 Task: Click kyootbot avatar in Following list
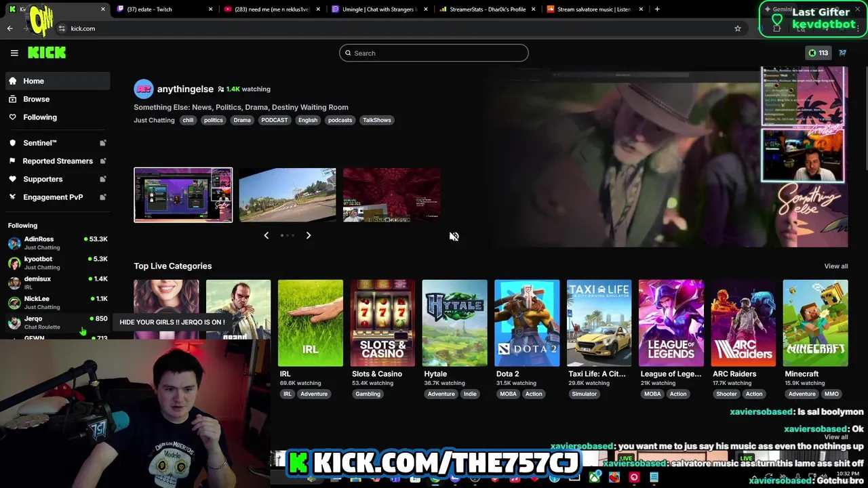click(x=14, y=263)
